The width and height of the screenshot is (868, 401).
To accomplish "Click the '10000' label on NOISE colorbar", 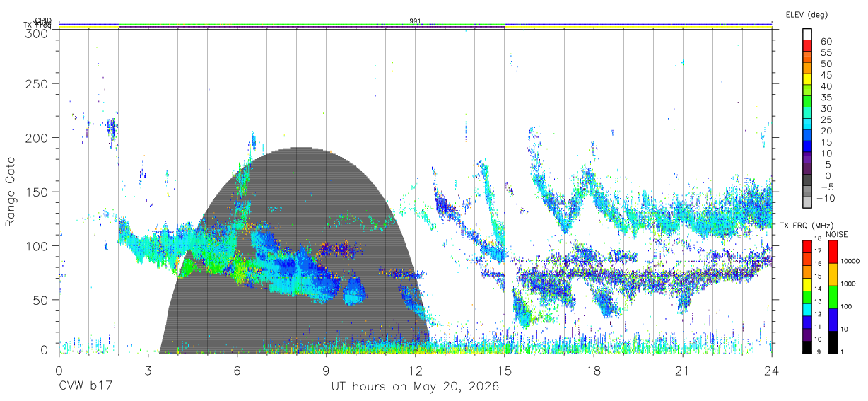I will point(852,262).
